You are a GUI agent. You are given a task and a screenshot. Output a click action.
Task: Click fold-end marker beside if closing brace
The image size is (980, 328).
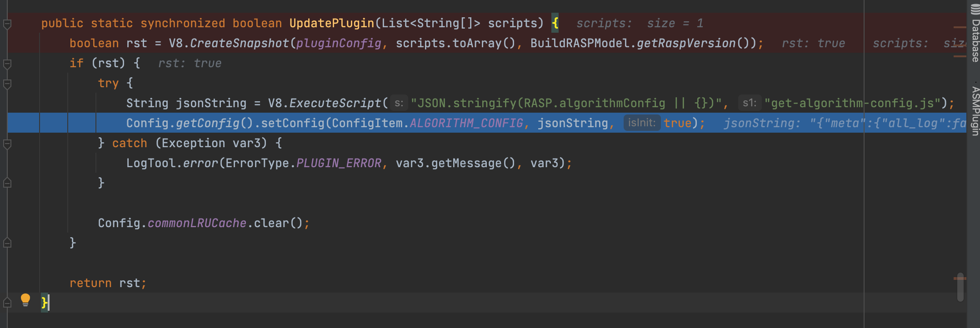pos(7,243)
